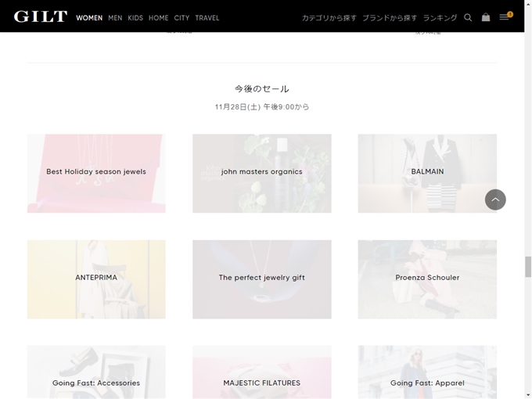Open the search magnifier icon
532x399 pixels.
468,18
